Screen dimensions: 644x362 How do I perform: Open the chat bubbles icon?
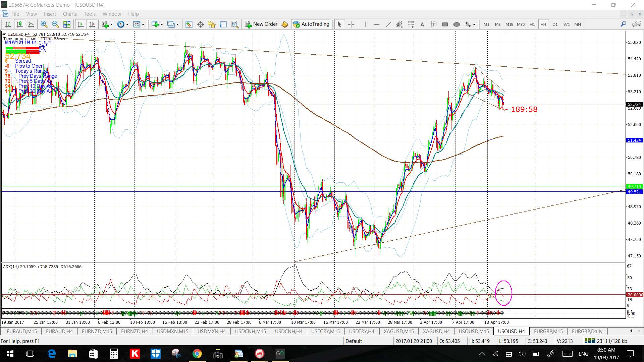pos(636,24)
